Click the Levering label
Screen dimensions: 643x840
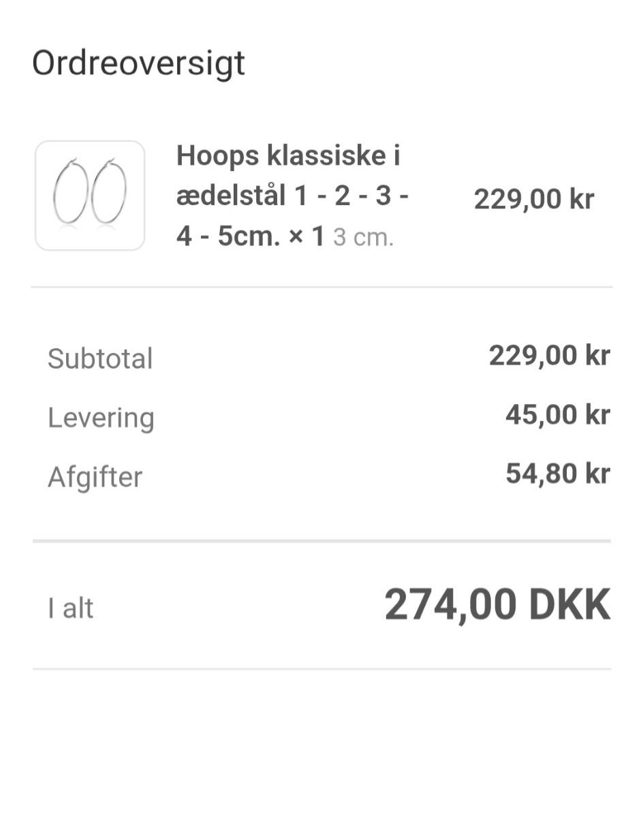[x=101, y=418]
